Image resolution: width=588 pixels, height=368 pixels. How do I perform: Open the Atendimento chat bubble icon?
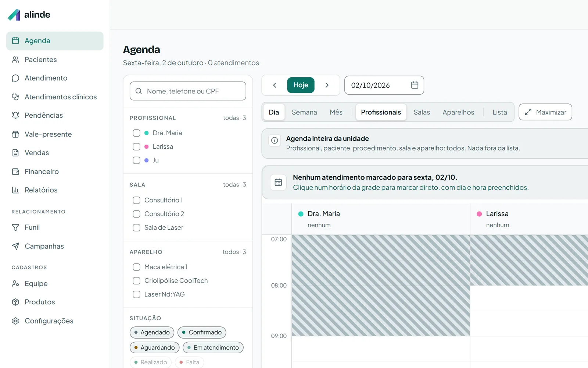click(x=15, y=78)
